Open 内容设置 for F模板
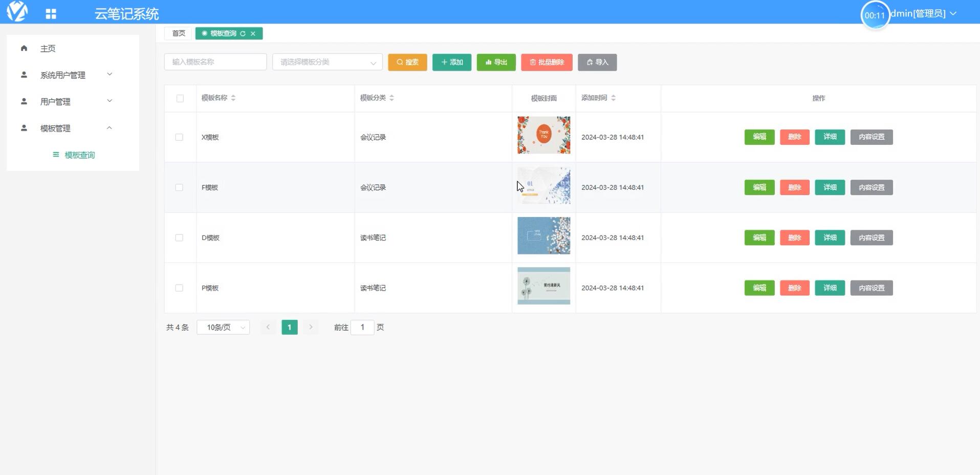The image size is (980, 475). [x=872, y=187]
